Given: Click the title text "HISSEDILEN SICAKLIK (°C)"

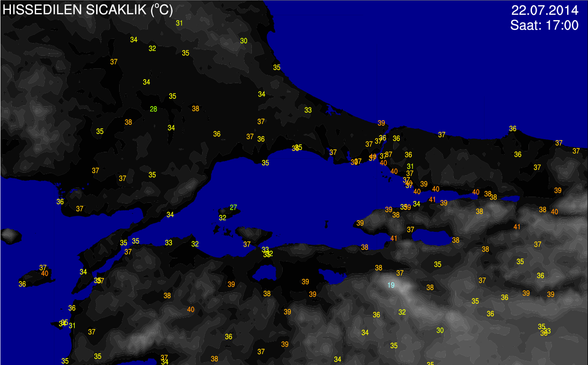Looking at the screenshot, I should pyautogui.click(x=88, y=10).
